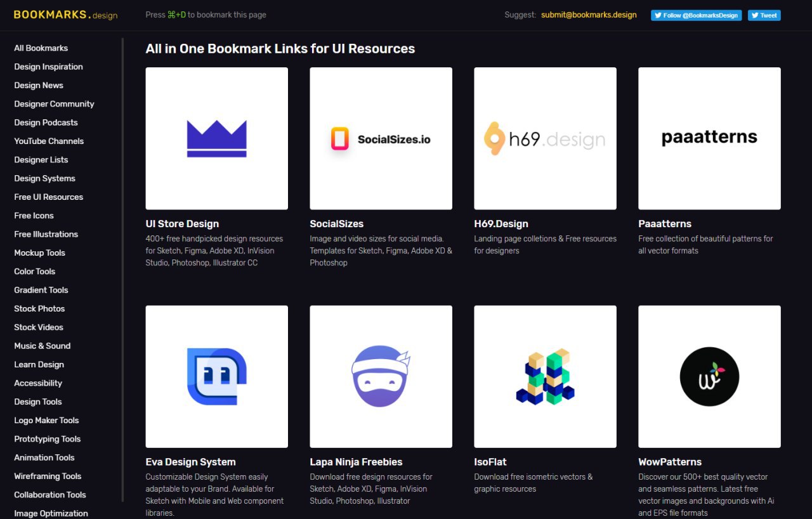Click the BOOKMARKS.design site logo
812x519 pixels.
(x=65, y=15)
